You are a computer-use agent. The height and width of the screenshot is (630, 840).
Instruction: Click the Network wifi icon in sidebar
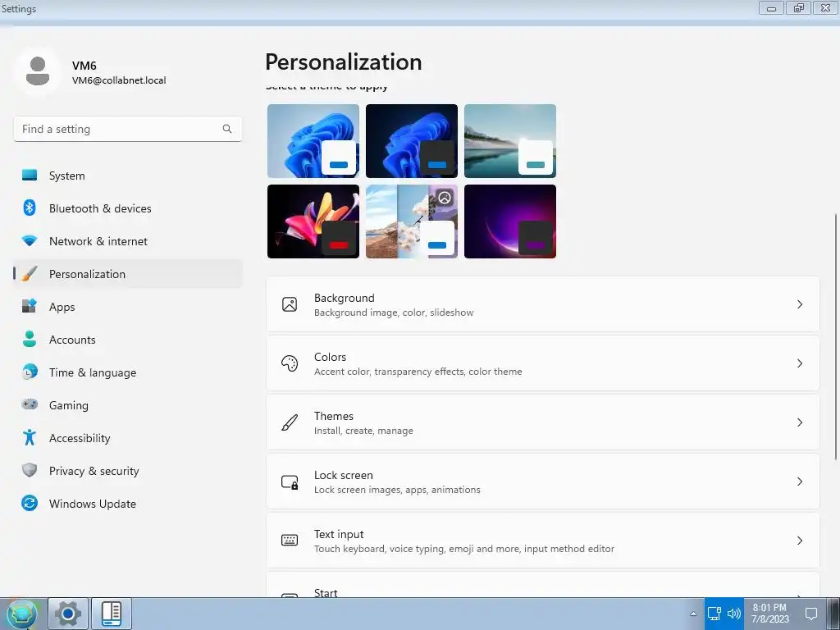pyautogui.click(x=30, y=241)
